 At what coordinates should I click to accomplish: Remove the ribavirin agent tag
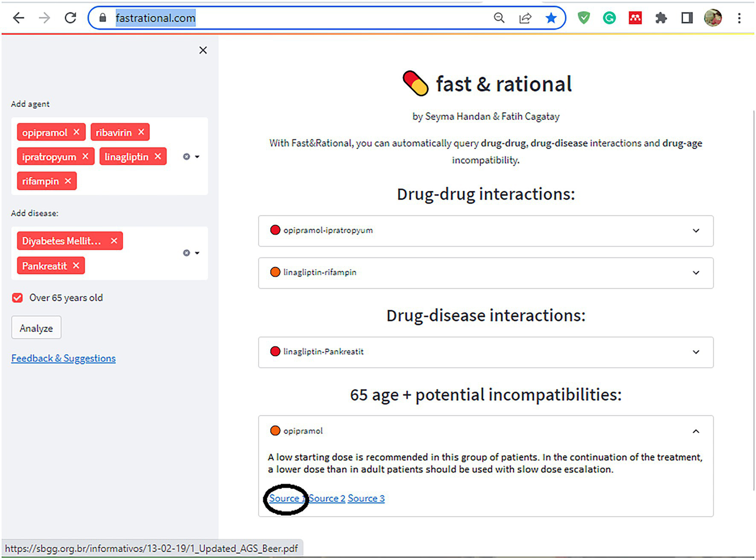[x=141, y=132]
